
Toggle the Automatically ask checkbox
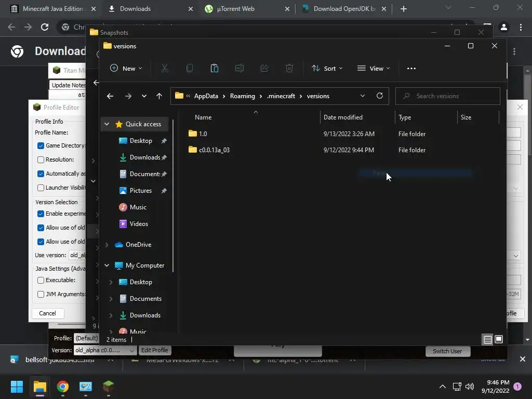pyautogui.click(x=41, y=174)
